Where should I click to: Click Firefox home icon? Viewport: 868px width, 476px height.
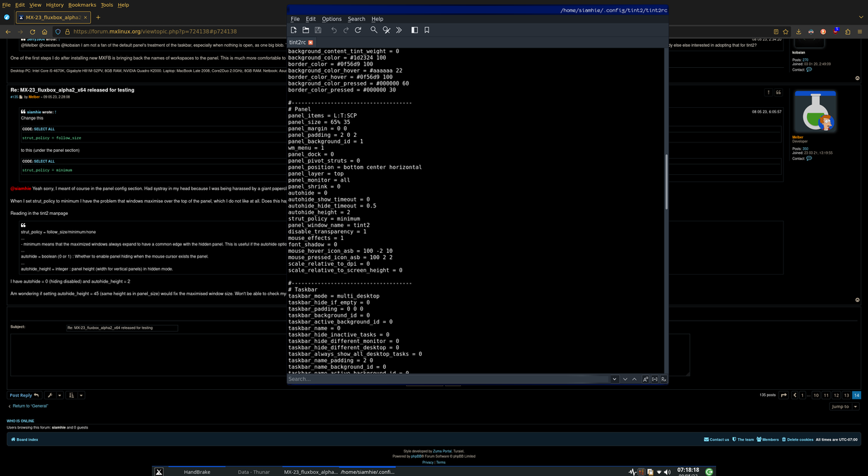pyautogui.click(x=45, y=31)
